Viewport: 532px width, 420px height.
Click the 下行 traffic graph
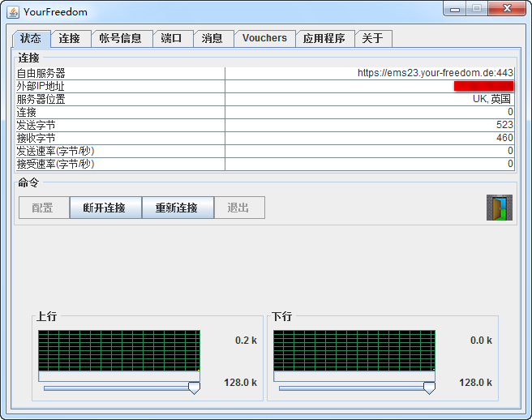354,350
